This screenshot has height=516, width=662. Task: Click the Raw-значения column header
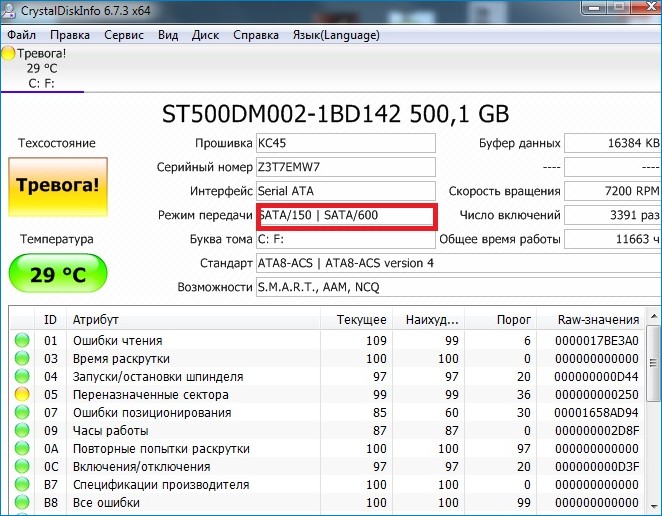click(x=600, y=319)
